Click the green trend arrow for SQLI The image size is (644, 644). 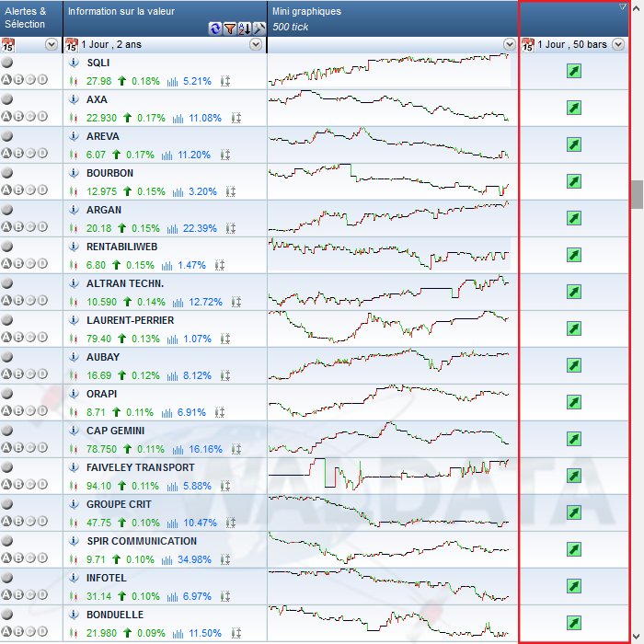574,71
